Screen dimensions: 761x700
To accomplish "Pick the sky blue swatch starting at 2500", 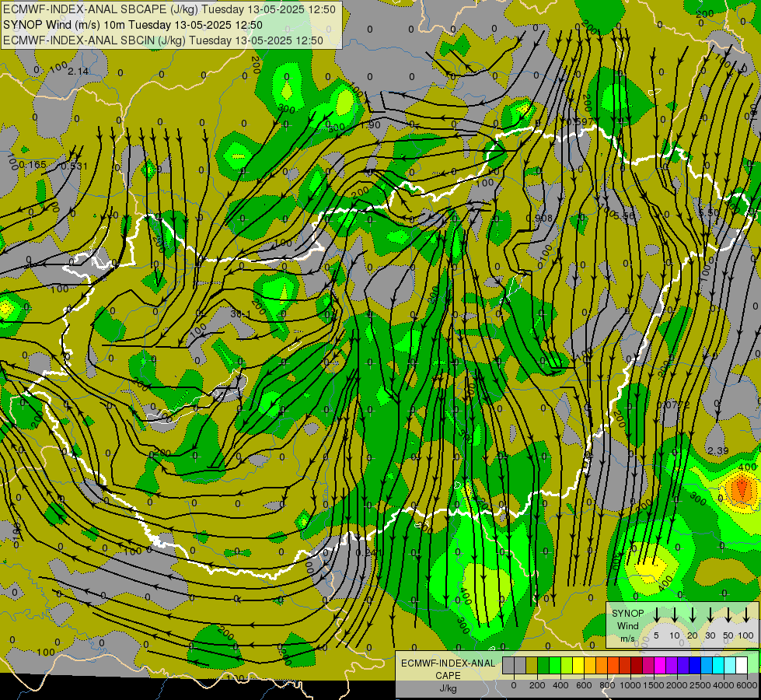I will click(706, 665).
